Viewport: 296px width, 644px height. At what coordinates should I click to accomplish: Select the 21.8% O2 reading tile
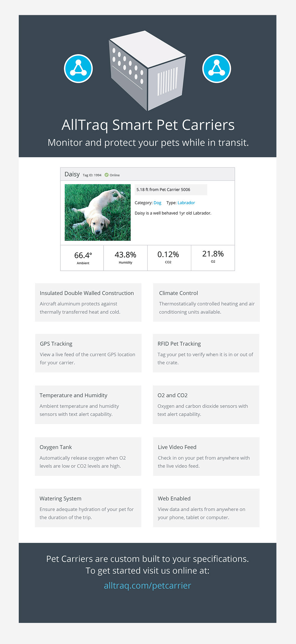click(213, 258)
